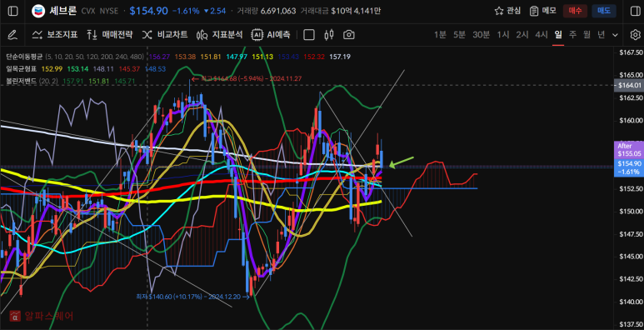The width and height of the screenshot is (644, 330).
Task: Click 거래량 6,691,063 volume text
Action: (266, 11)
